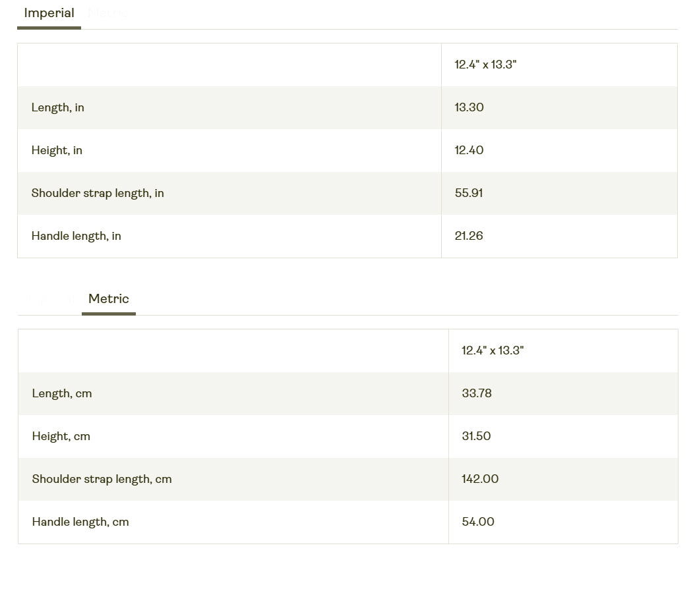
Task: Select the active Imperial tab above first table
Action: (x=49, y=13)
